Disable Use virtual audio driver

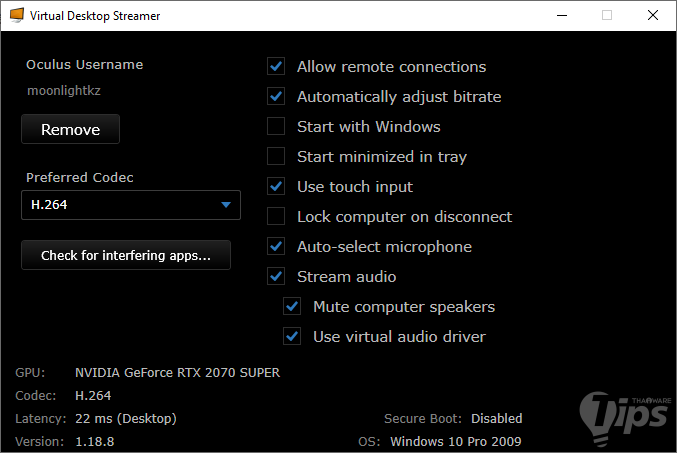[x=292, y=336]
